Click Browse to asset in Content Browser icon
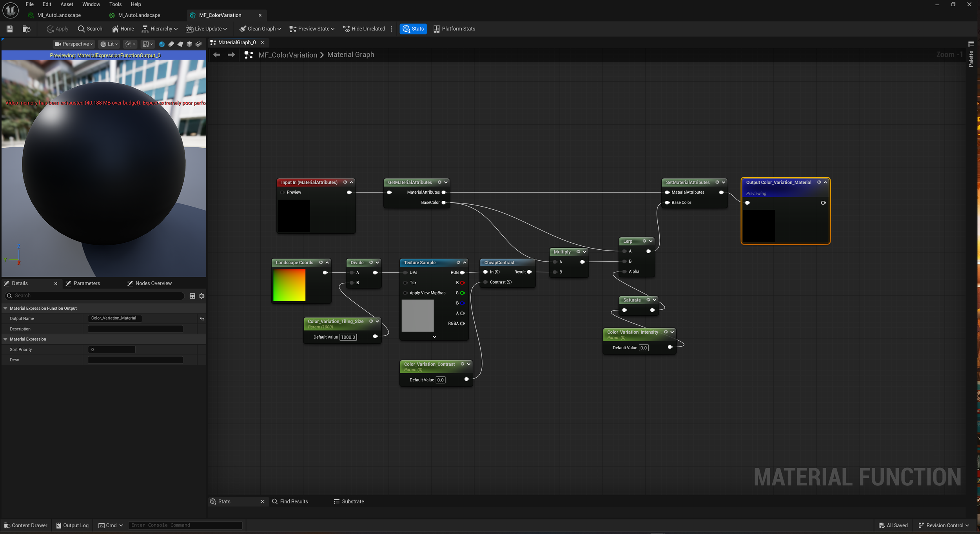The image size is (980, 534). pyautogui.click(x=26, y=29)
